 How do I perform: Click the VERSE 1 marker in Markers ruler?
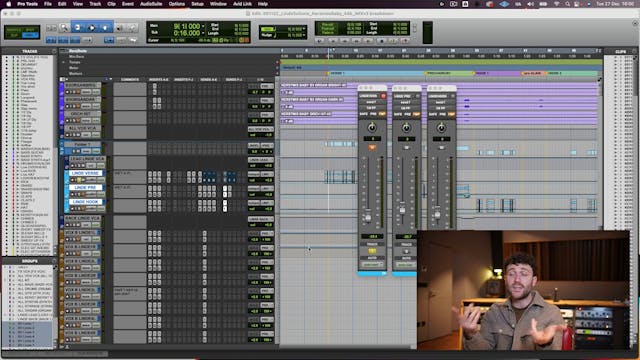click(x=337, y=73)
